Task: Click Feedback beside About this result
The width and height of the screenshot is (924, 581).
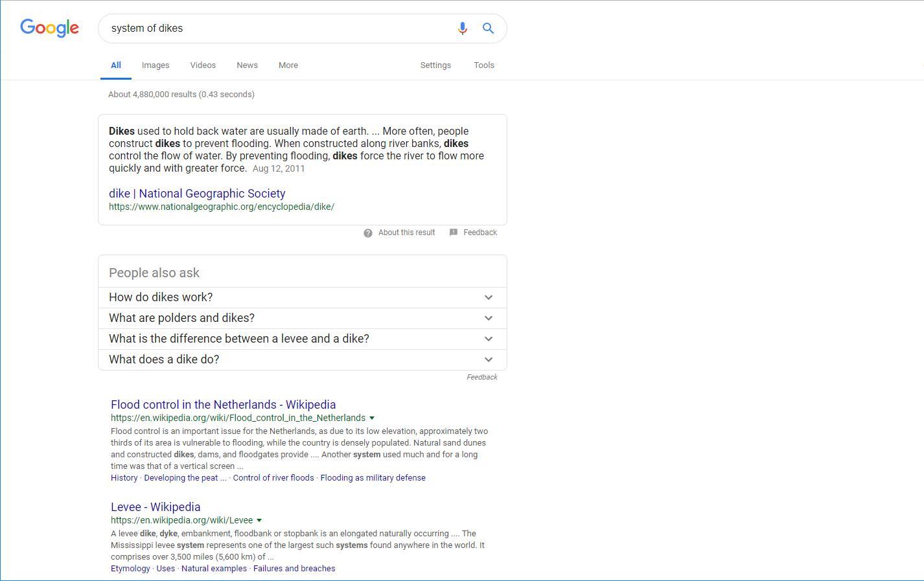Action: (480, 233)
